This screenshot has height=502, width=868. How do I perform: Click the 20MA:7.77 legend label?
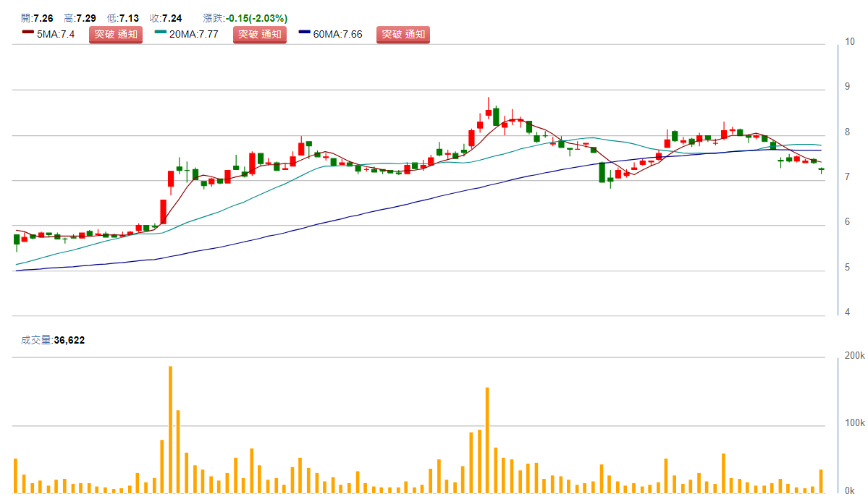194,34
